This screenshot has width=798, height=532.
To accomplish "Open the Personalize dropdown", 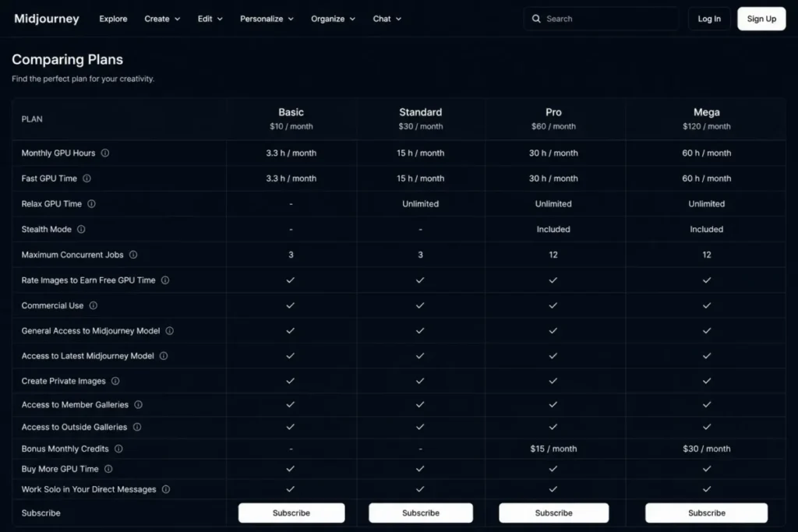I will (267, 19).
